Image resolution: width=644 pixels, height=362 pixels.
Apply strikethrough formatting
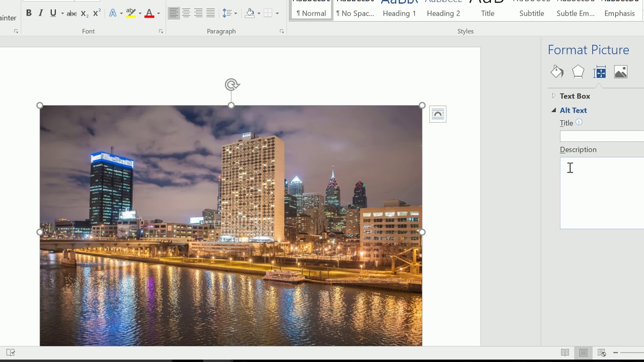(72, 14)
